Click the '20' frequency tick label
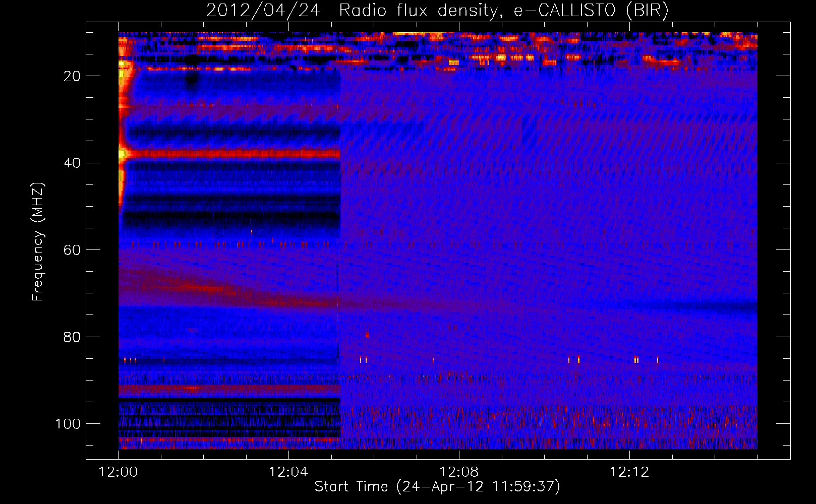This screenshot has height=504, width=816. click(x=72, y=76)
